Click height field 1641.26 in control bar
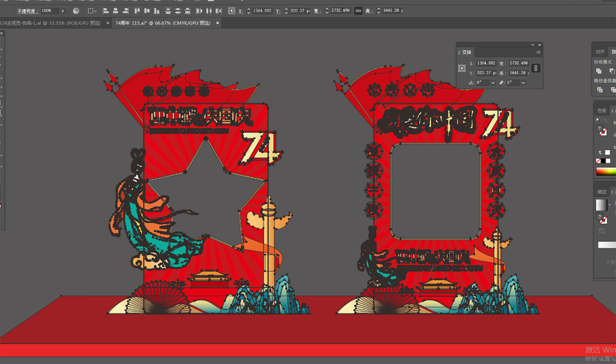The width and height of the screenshot is (616, 364). (392, 11)
